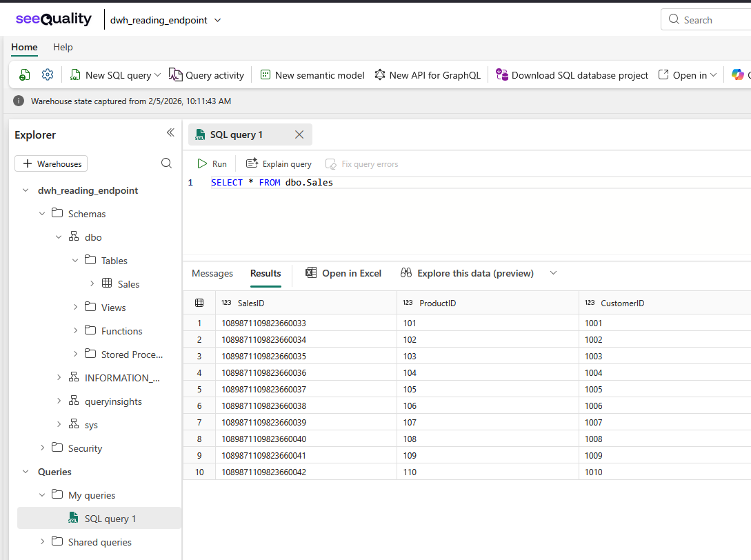Click New API for GraphQL icon
This screenshot has height=560, width=751.
[380, 75]
